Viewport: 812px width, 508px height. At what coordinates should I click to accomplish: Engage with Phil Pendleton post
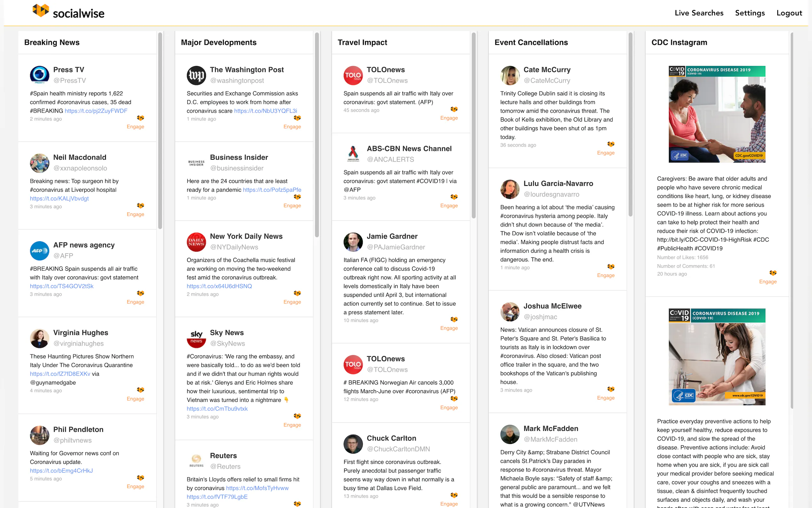[135, 487]
